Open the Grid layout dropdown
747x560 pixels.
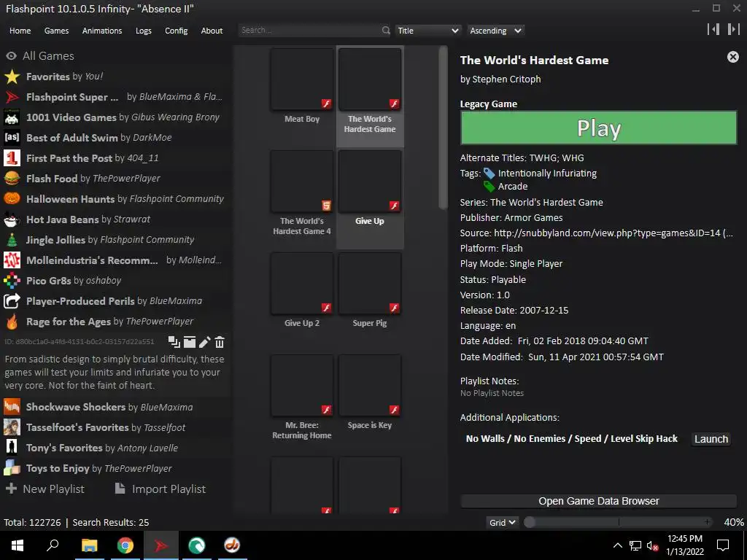(502, 522)
